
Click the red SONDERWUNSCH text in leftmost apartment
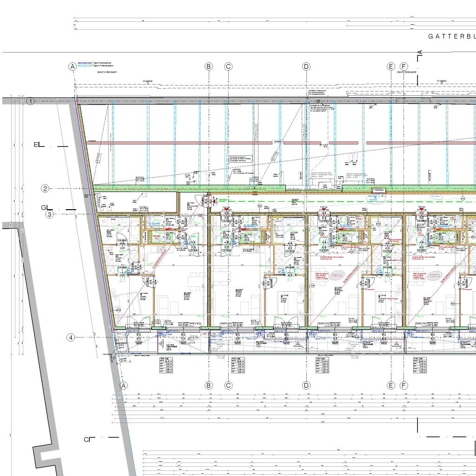coord(159,259)
